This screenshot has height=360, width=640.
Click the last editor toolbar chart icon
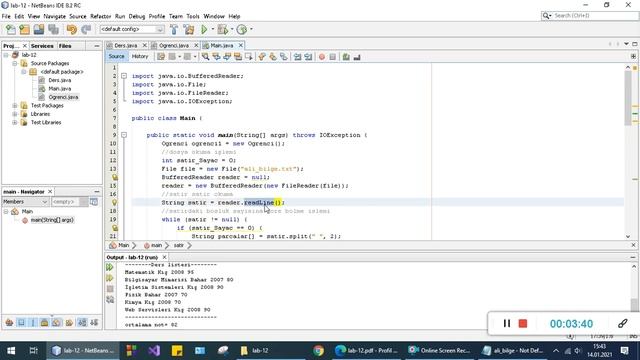357,57
